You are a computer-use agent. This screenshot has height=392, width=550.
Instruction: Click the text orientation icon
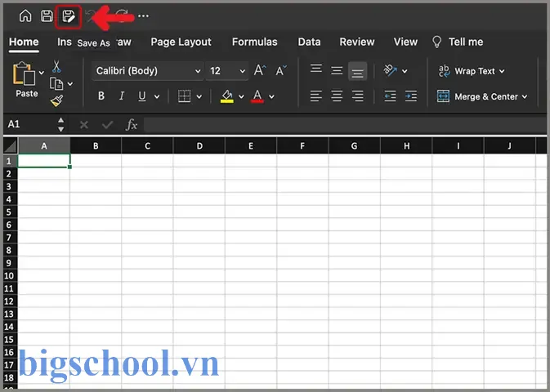pos(390,70)
